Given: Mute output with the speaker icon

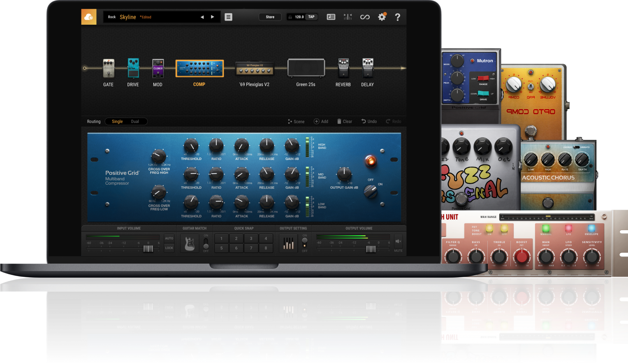Looking at the screenshot, I should pos(398,241).
